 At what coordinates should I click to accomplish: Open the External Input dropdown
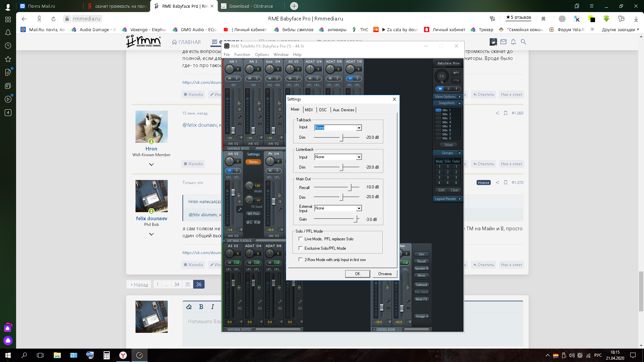click(x=359, y=208)
